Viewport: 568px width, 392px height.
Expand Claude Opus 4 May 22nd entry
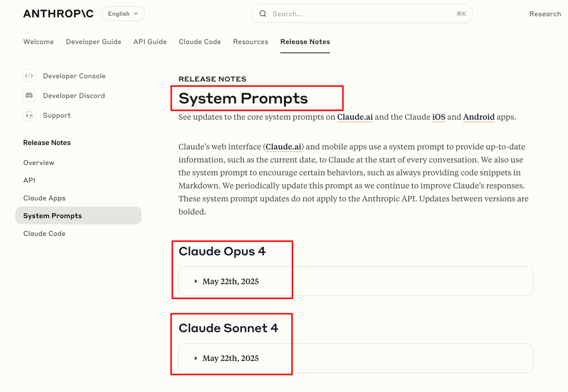coord(230,282)
